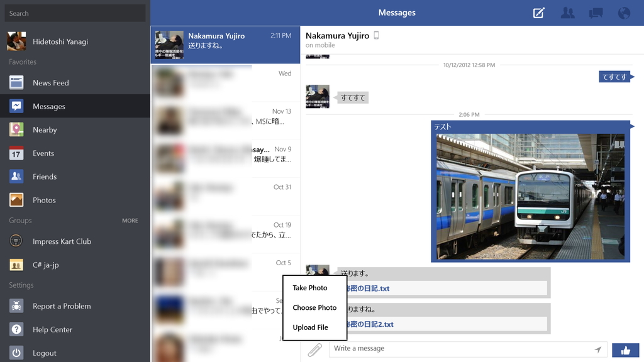
Task: Click Nakamura Yujiro avatar beside すてすて
Action: (x=318, y=96)
